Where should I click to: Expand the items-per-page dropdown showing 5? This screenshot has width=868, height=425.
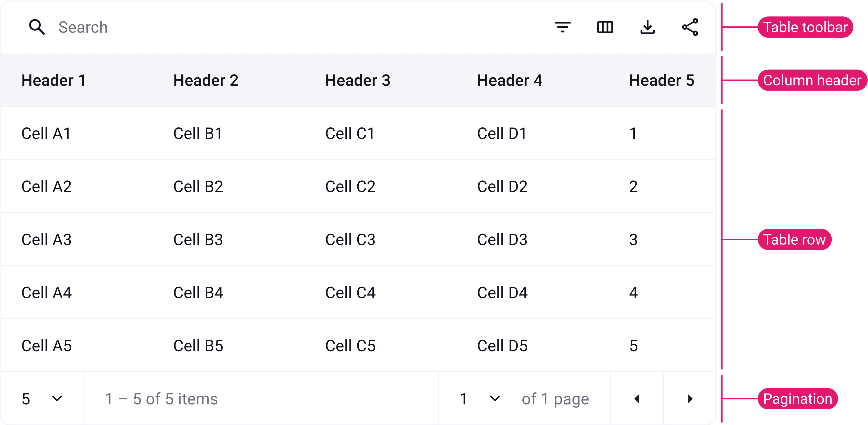click(x=42, y=399)
